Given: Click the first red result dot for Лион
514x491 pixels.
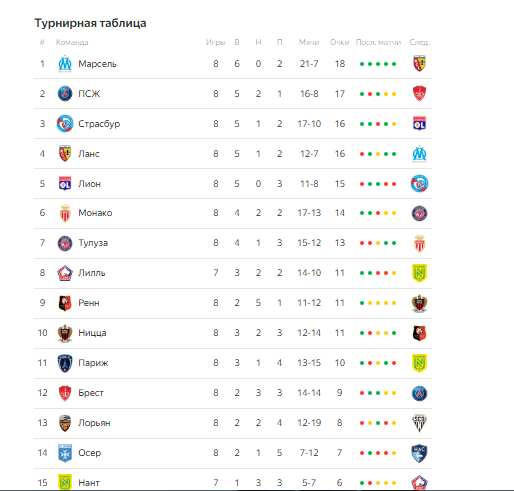Looking at the screenshot, I should click(362, 184).
